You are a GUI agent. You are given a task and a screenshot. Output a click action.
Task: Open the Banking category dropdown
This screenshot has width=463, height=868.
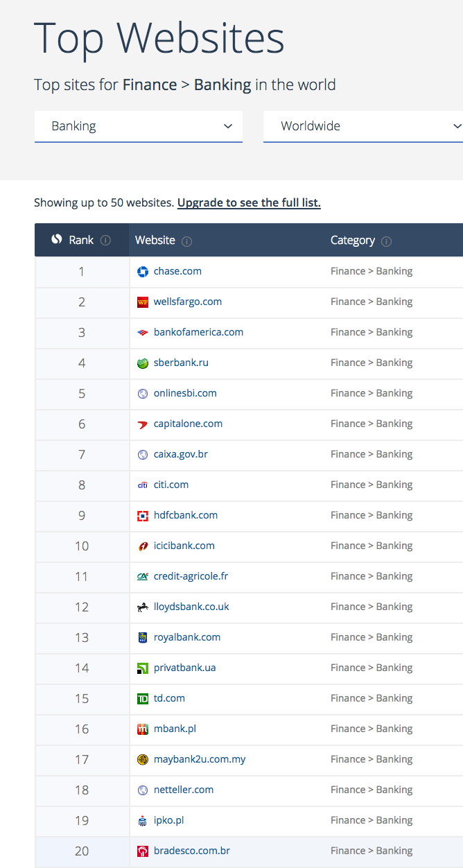(x=139, y=126)
